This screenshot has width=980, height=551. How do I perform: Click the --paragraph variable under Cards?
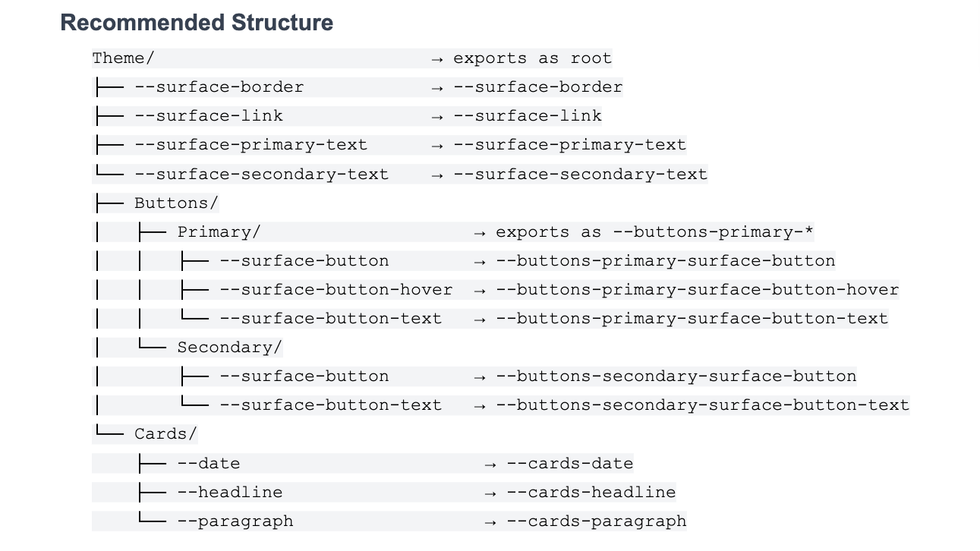(234, 521)
